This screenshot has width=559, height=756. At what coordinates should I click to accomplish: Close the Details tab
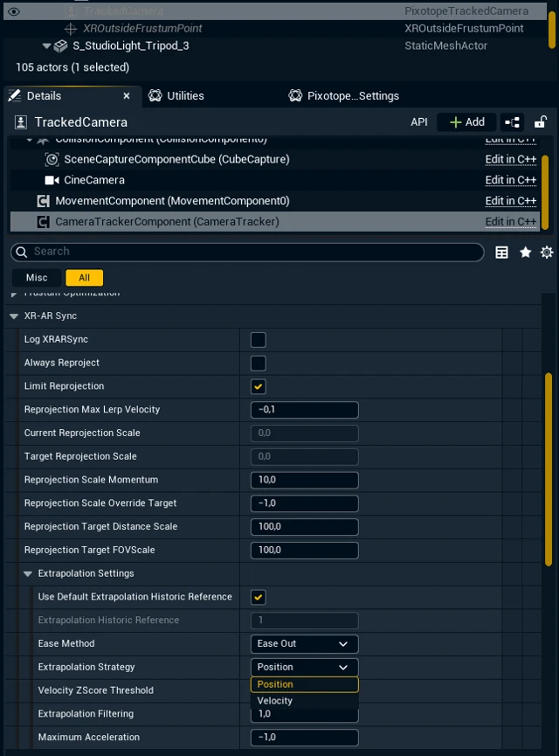coord(127,96)
